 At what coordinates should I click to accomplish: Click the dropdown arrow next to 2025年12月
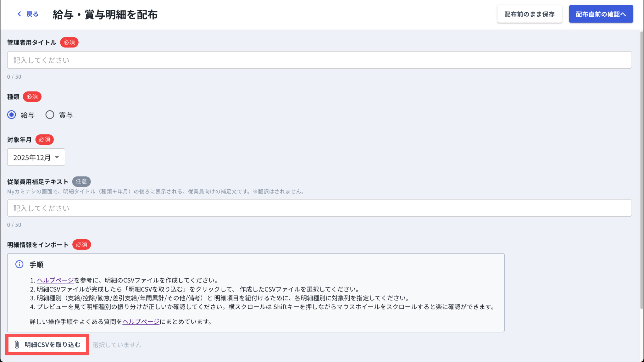57,157
